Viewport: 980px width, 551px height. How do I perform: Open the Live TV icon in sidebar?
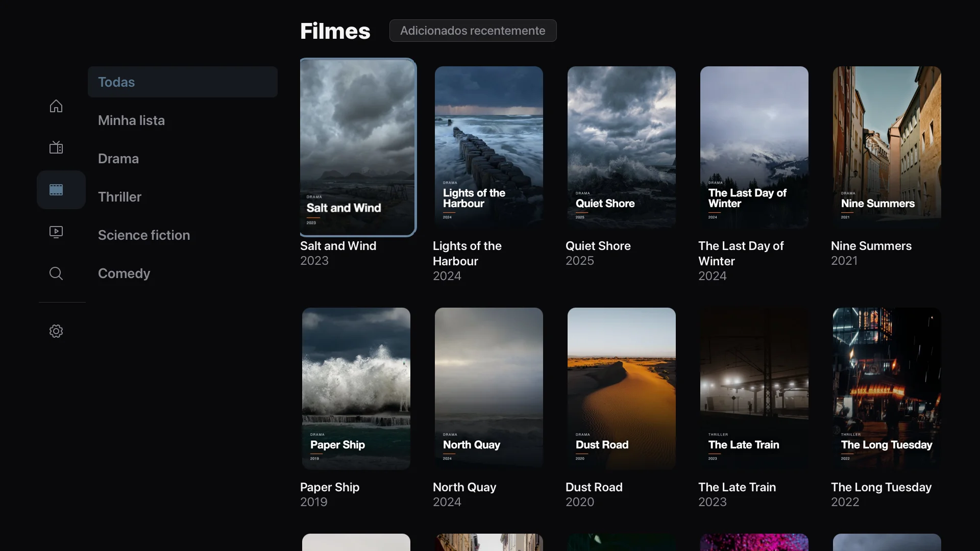click(56, 147)
